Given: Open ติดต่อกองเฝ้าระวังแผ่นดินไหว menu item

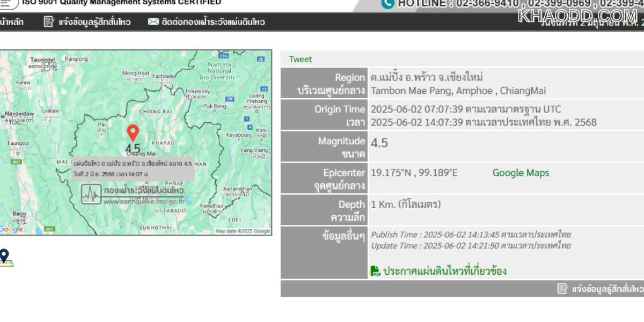Looking at the screenshot, I should click(214, 22).
